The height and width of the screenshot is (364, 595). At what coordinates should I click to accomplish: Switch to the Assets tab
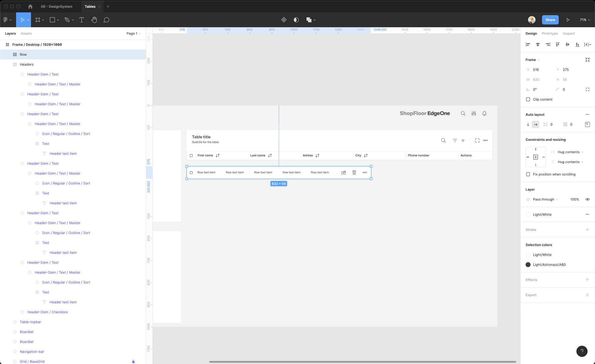point(26,33)
